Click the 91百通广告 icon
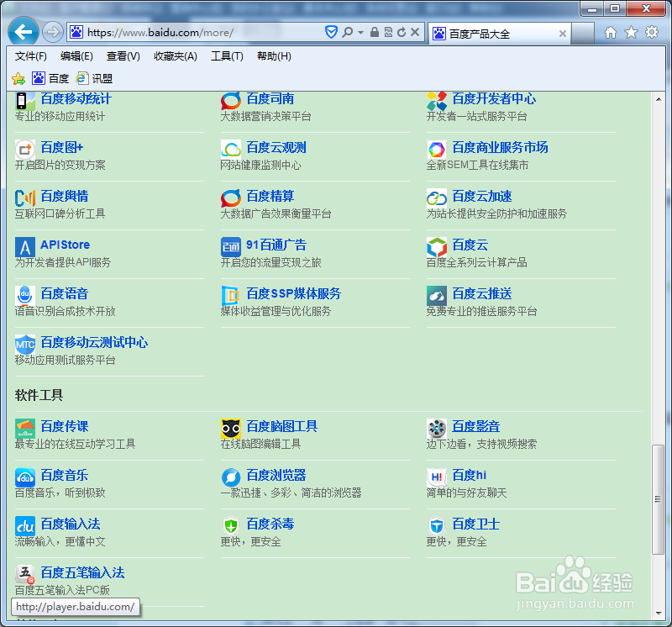 [x=231, y=247]
